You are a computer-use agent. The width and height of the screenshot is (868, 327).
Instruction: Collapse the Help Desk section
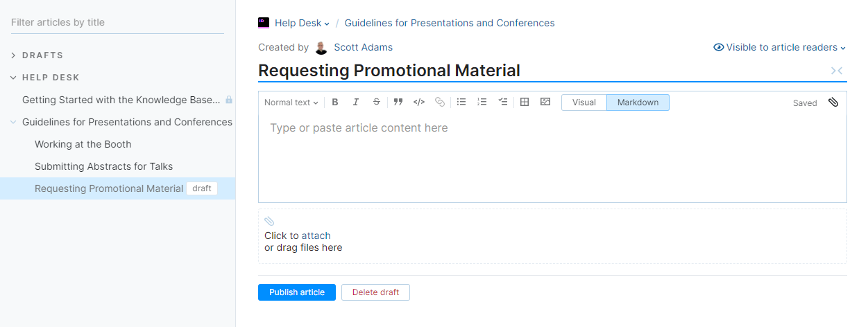pos(14,78)
